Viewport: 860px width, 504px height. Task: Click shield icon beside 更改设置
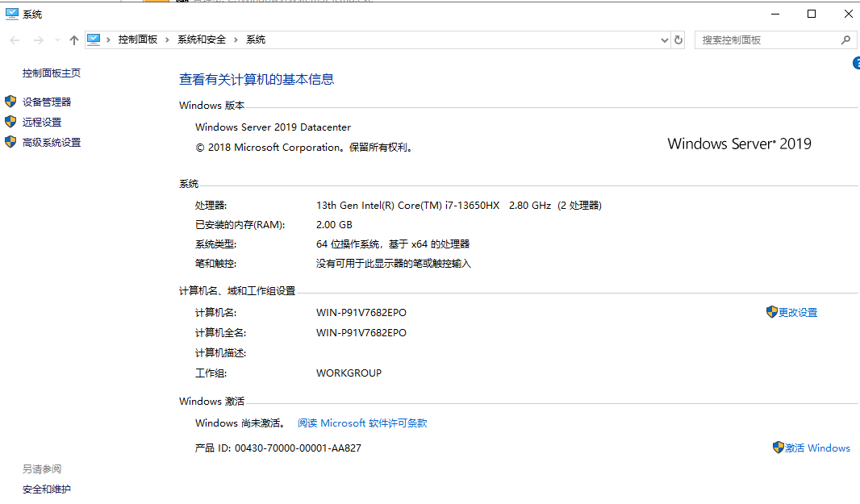click(772, 312)
